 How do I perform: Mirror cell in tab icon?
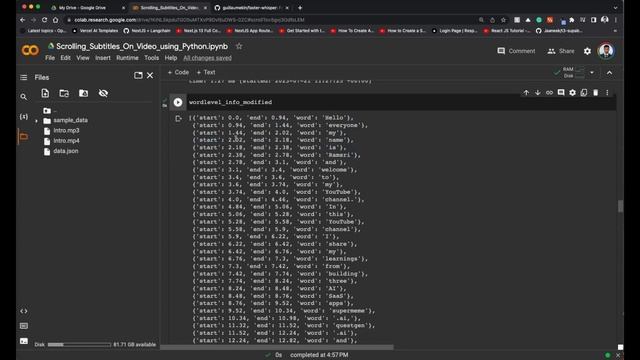(584, 93)
